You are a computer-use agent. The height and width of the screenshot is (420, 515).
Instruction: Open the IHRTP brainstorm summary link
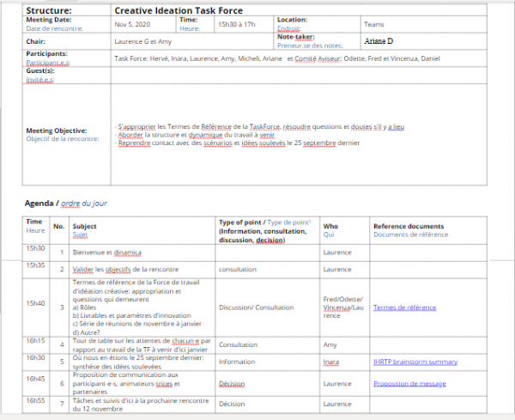(x=415, y=362)
